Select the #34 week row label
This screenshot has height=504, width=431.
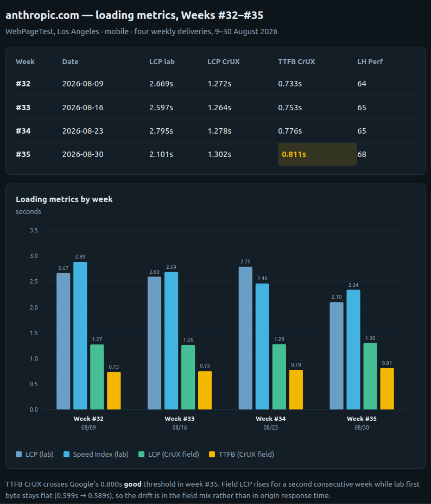pyautogui.click(x=23, y=131)
